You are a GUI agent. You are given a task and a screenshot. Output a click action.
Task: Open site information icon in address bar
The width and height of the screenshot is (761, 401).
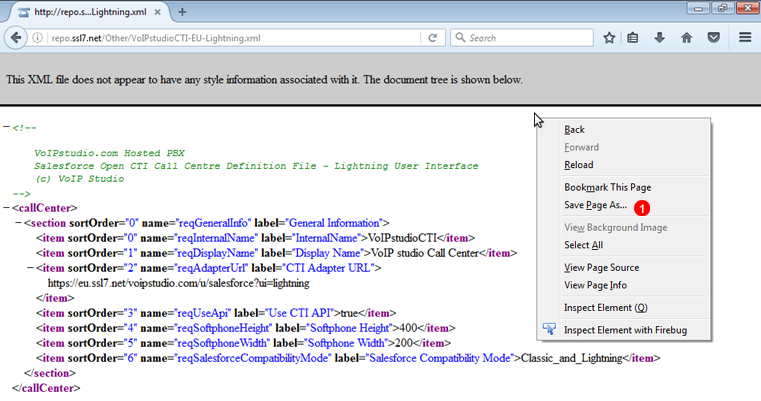pos(37,38)
